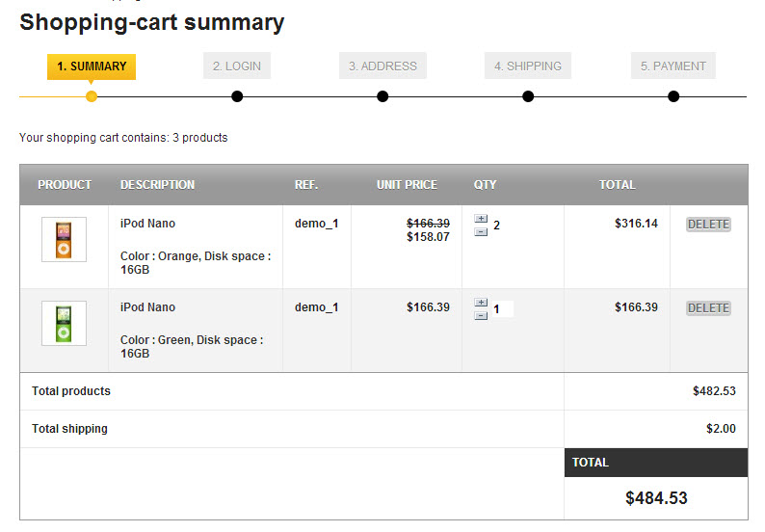This screenshot has width=765, height=532.
Task: Click the yellow Summary progress dot
Action: click(92, 96)
